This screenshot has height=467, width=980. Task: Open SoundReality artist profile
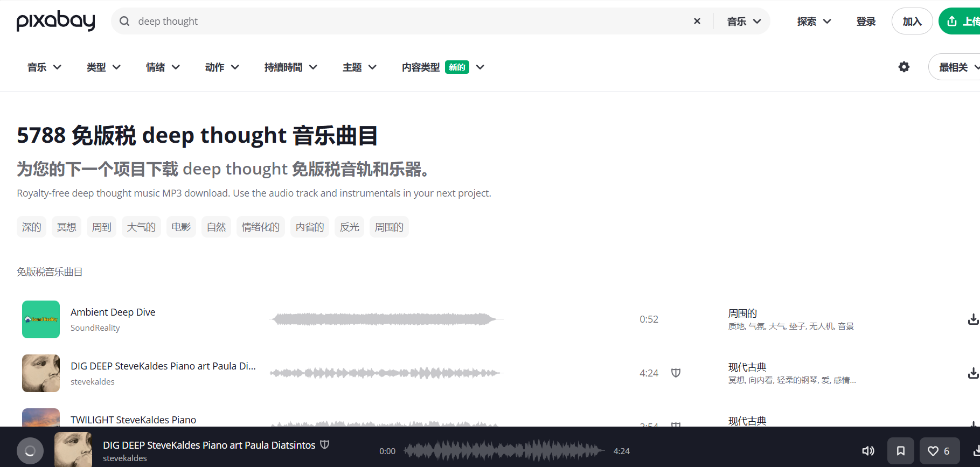click(x=95, y=327)
